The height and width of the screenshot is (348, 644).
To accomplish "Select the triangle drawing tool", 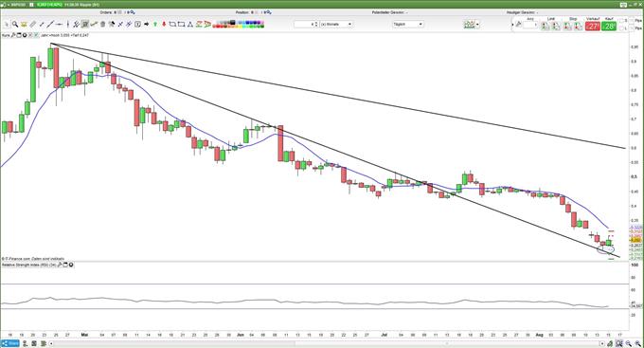I will (190, 25).
